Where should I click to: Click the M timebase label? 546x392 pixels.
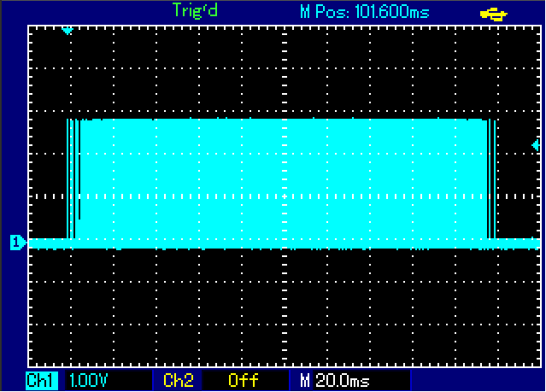305,381
